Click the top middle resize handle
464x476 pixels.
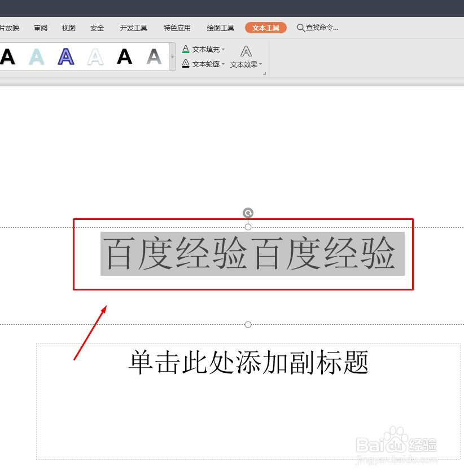(248, 227)
